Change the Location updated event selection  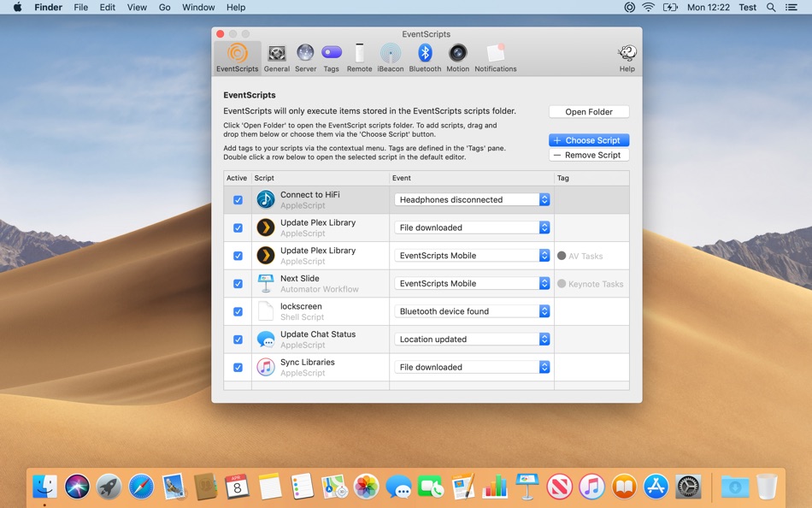pos(472,340)
